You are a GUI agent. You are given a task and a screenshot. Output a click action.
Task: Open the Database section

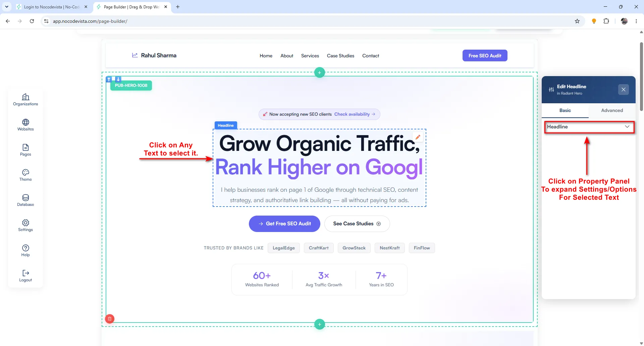tap(25, 200)
